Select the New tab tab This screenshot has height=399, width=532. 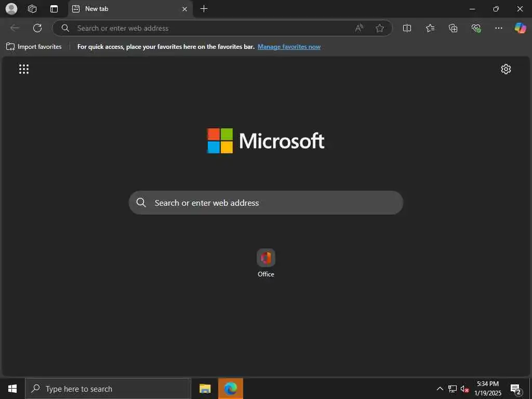coord(130,9)
